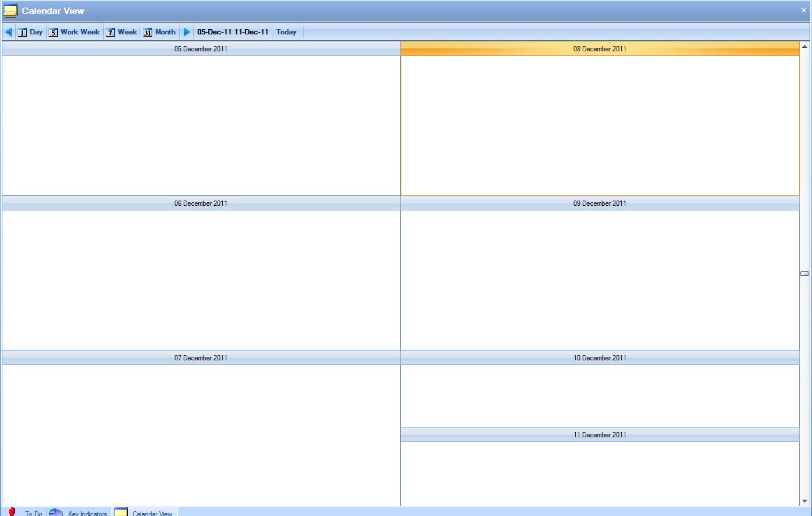Open the Calendar View bottom tab
812x516 pixels.
click(x=146, y=513)
